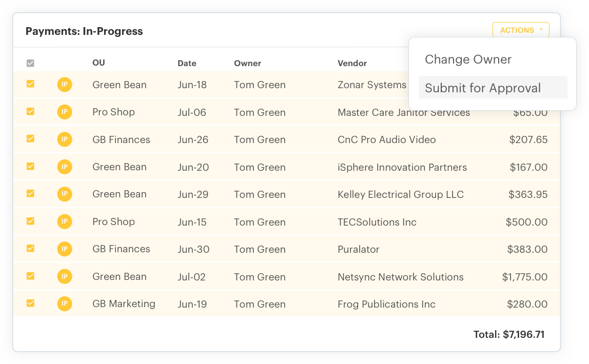
Task: Click the IP status badge for Zonar Systems
Action: (x=65, y=85)
